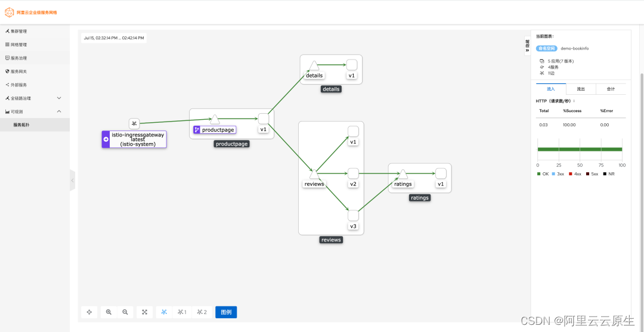Click the 服务治理 sidebar icon
The width and height of the screenshot is (644, 332).
click(7, 58)
